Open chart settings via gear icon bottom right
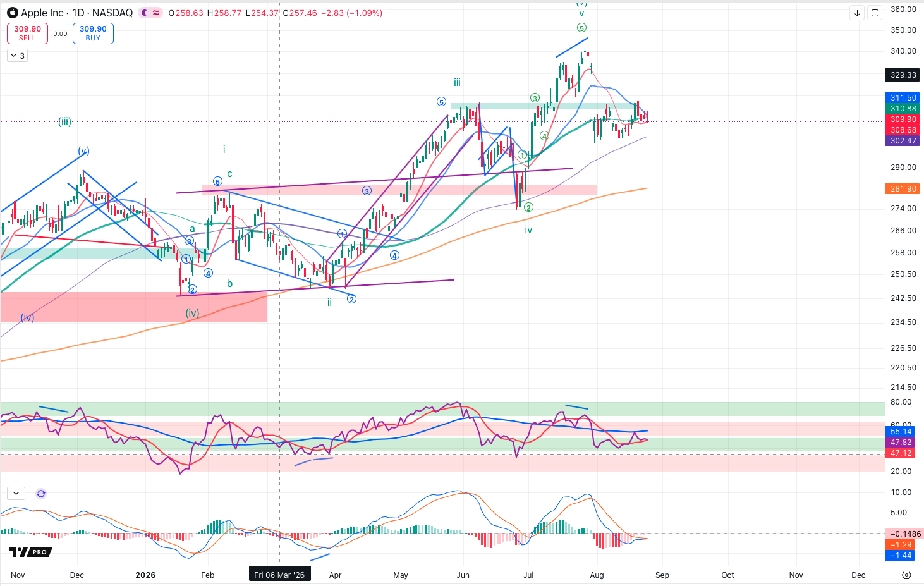Image resolution: width=924 pixels, height=586 pixels. (906, 575)
